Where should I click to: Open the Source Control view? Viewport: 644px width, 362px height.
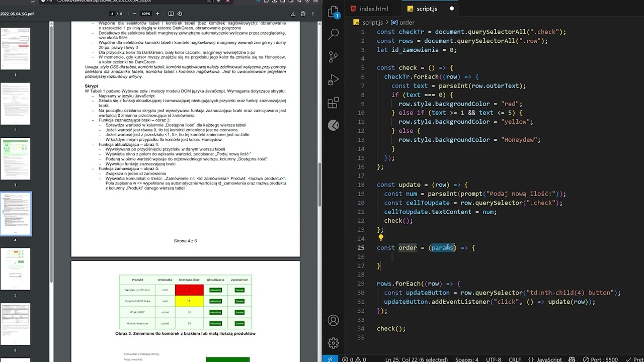[333, 57]
